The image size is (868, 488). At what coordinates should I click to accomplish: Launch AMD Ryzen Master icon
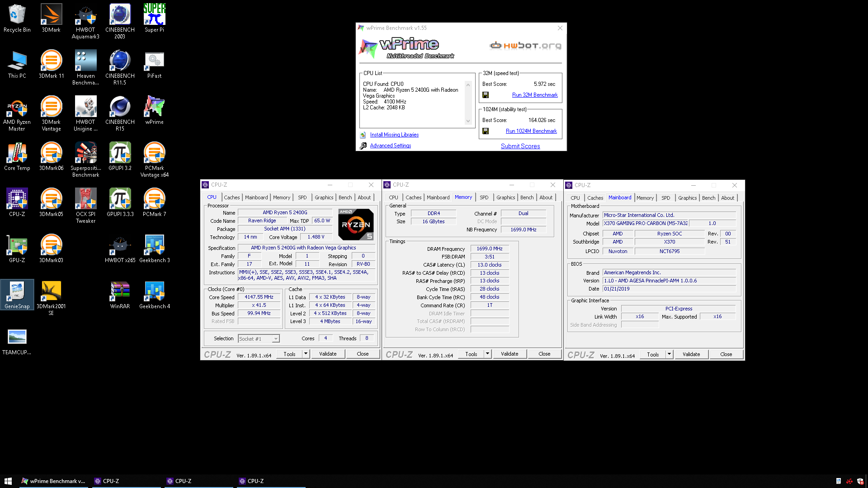tap(17, 114)
